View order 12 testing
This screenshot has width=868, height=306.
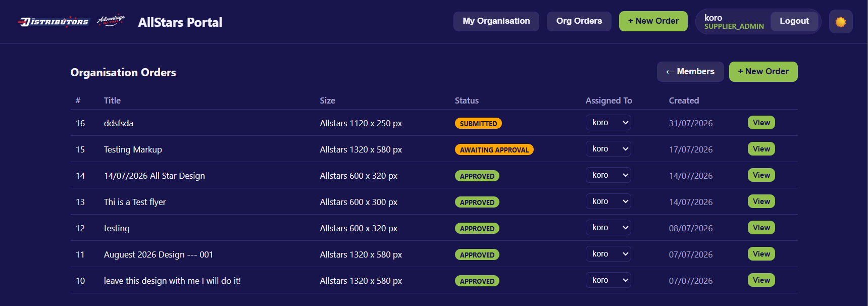pyautogui.click(x=761, y=228)
